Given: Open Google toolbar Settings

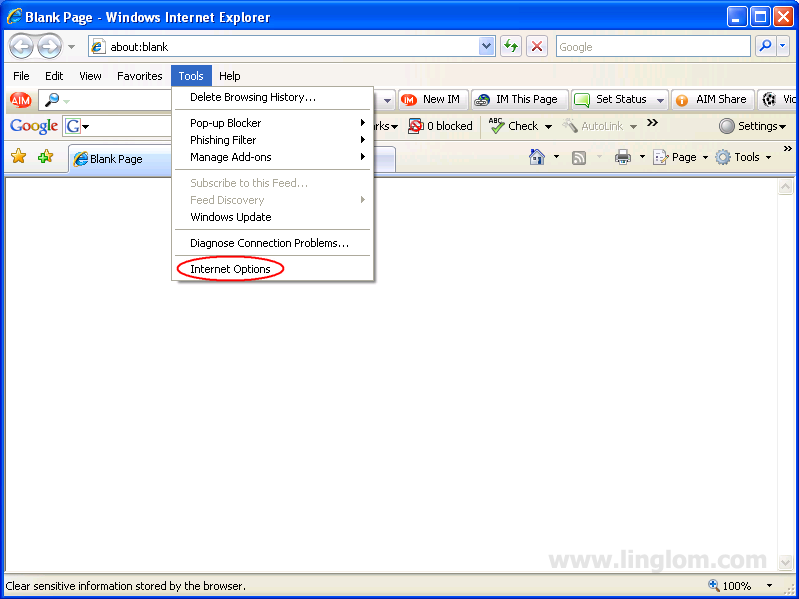Looking at the screenshot, I should tap(752, 126).
